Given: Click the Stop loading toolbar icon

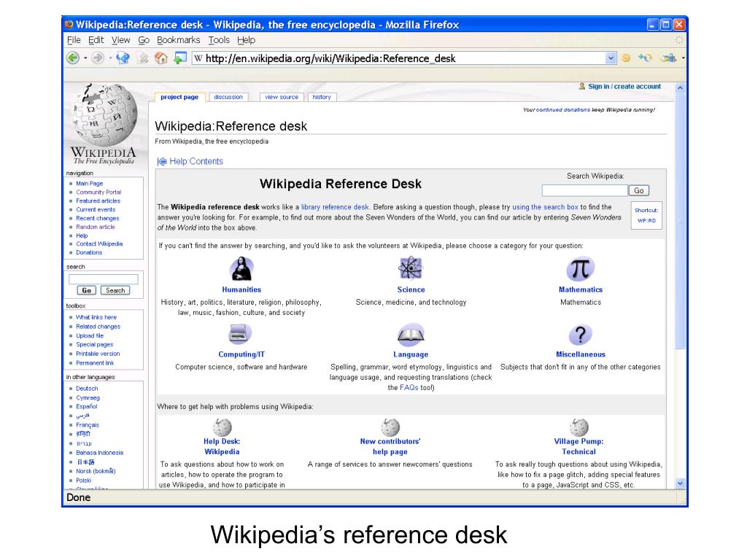Looking at the screenshot, I should click(x=143, y=58).
